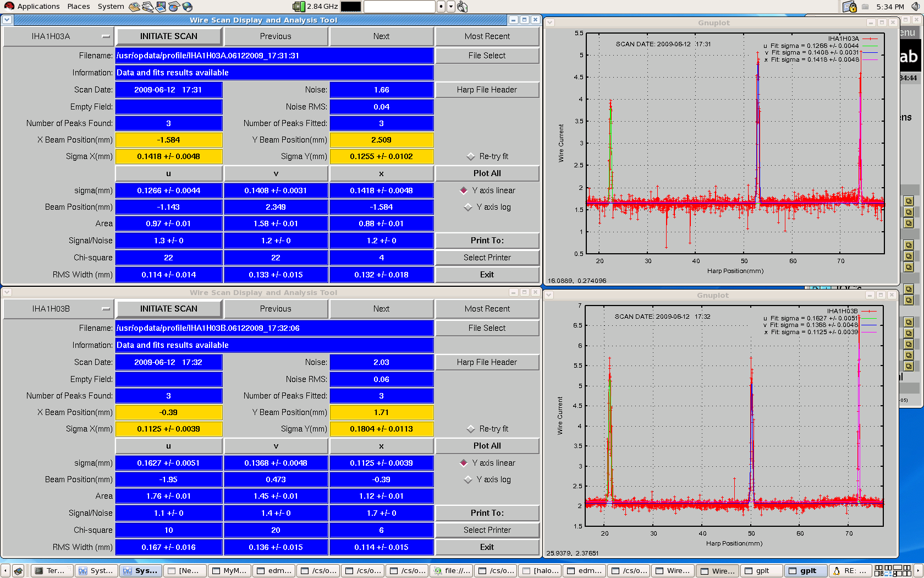Click Select Printer in IHA1H03A window

coord(487,258)
